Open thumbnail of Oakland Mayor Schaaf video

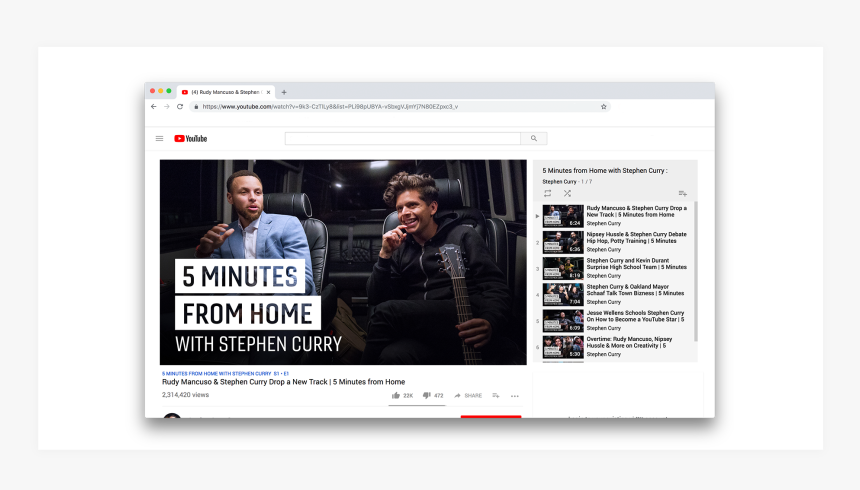(563, 295)
